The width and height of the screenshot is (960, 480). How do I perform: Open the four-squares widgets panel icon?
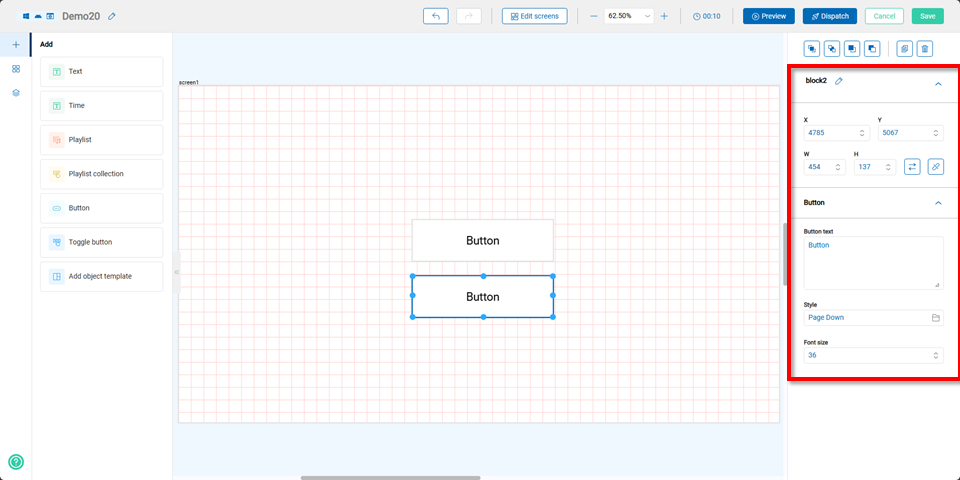(16, 69)
